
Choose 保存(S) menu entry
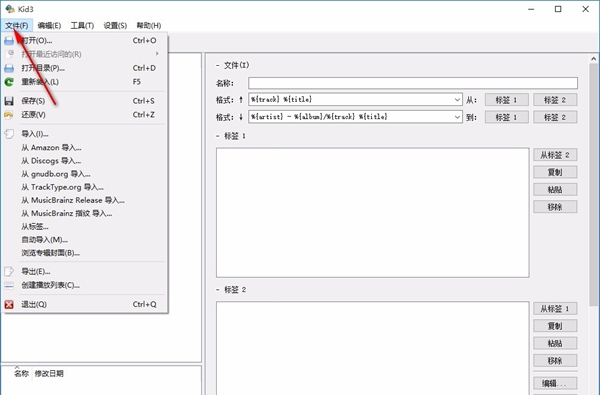[85, 101]
